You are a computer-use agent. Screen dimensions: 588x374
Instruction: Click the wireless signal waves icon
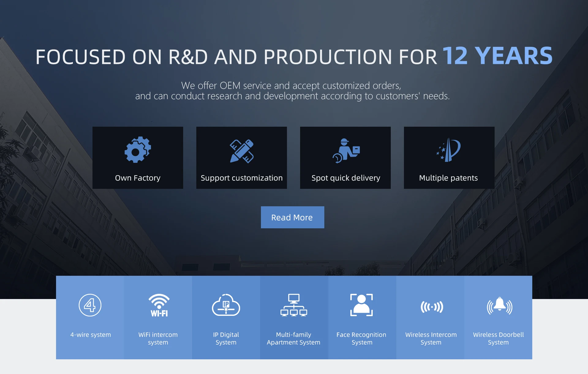point(432,307)
